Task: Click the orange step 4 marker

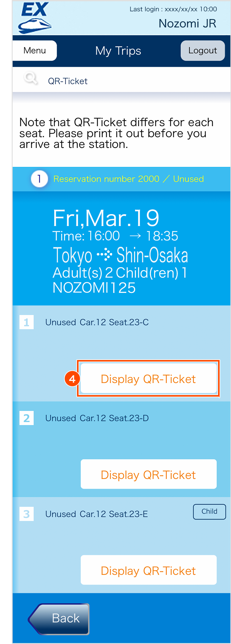Action: pyautogui.click(x=72, y=379)
